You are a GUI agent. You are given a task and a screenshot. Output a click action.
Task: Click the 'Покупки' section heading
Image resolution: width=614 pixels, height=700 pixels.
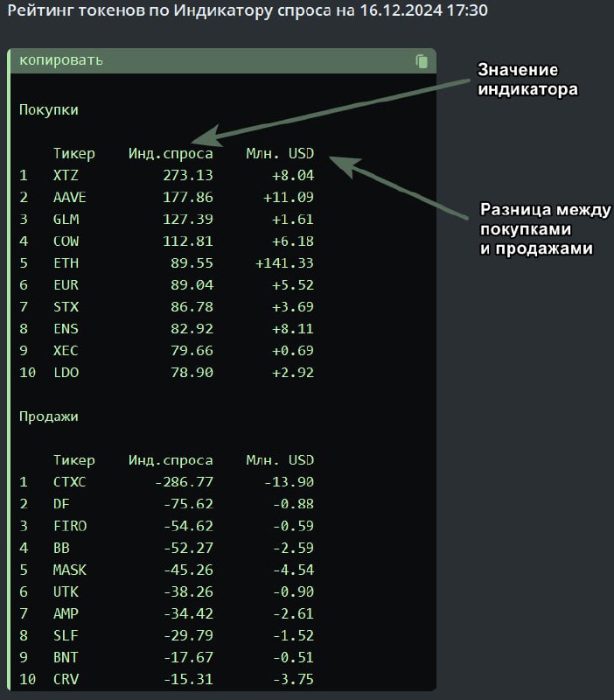pyautogui.click(x=49, y=110)
